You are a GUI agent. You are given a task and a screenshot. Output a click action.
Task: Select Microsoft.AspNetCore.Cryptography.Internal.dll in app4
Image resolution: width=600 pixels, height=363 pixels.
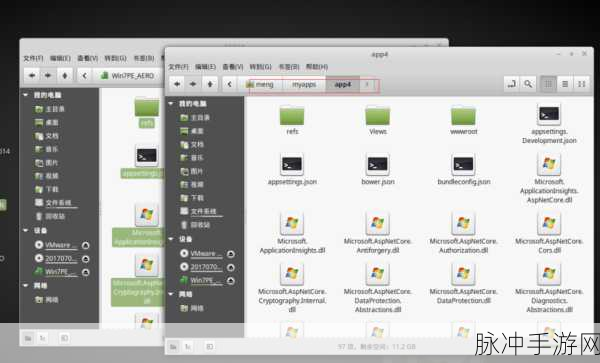292,288
